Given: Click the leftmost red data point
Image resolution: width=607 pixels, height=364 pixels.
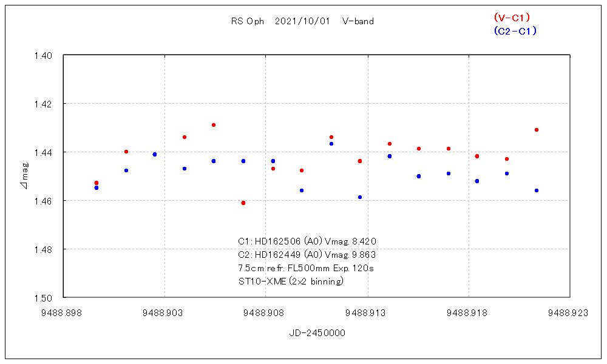Looking at the screenshot, I should click(97, 183).
